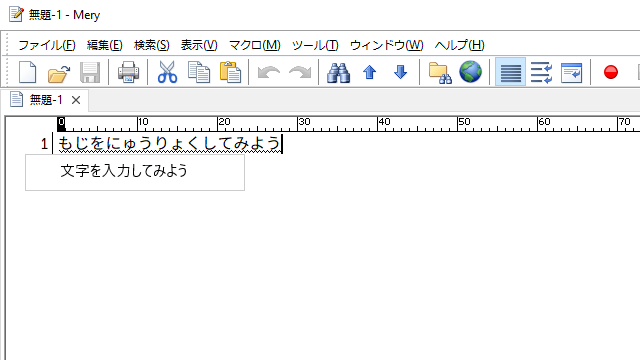Toggle wrap at window edge icon
The height and width of the screenshot is (360, 640).
[x=571, y=73]
